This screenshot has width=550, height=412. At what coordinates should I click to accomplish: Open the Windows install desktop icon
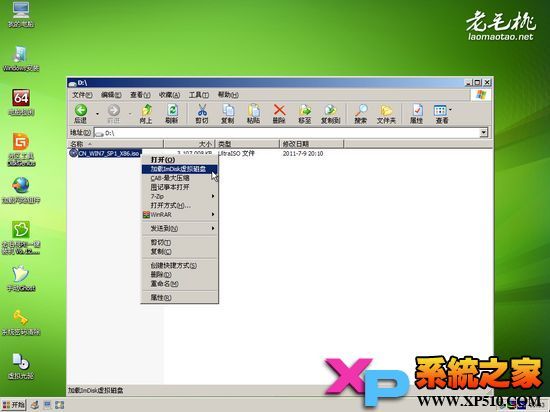(x=21, y=59)
